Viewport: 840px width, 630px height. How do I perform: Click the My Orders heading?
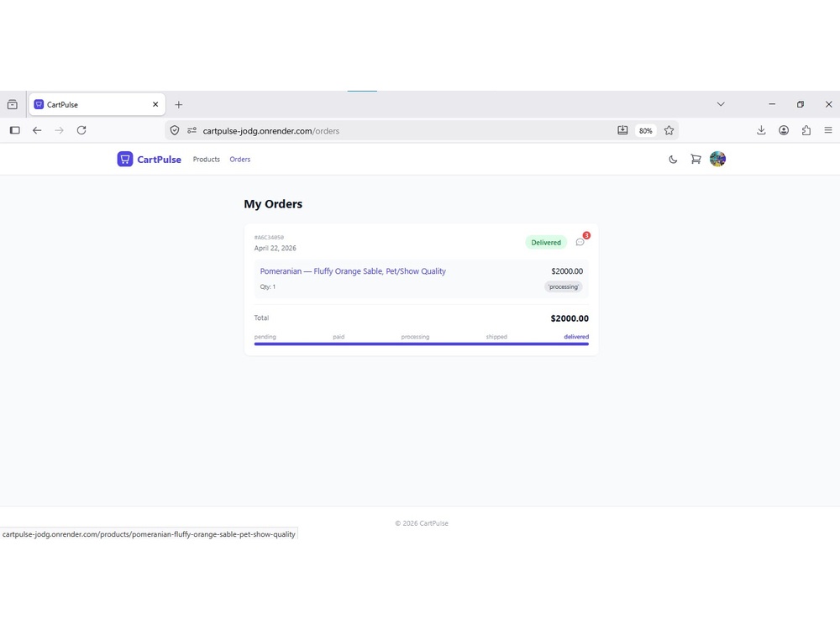[273, 204]
